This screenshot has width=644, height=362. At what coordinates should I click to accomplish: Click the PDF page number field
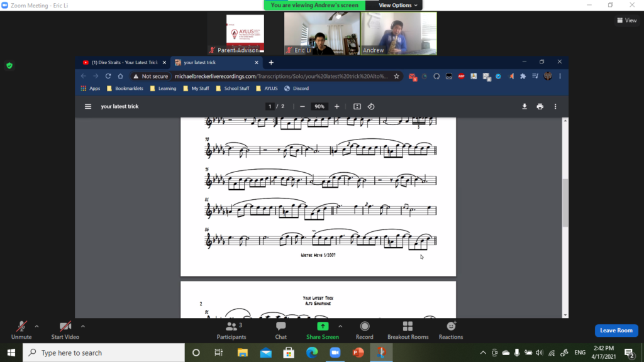(x=270, y=107)
